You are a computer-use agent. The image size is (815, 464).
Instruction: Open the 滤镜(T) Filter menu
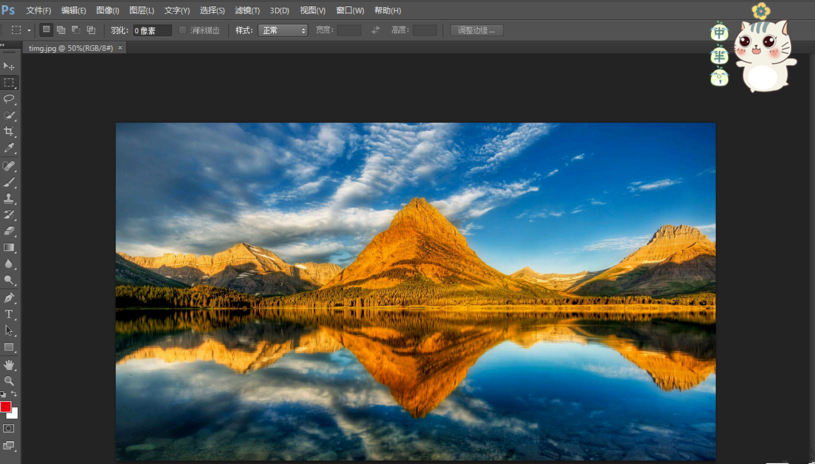(245, 10)
